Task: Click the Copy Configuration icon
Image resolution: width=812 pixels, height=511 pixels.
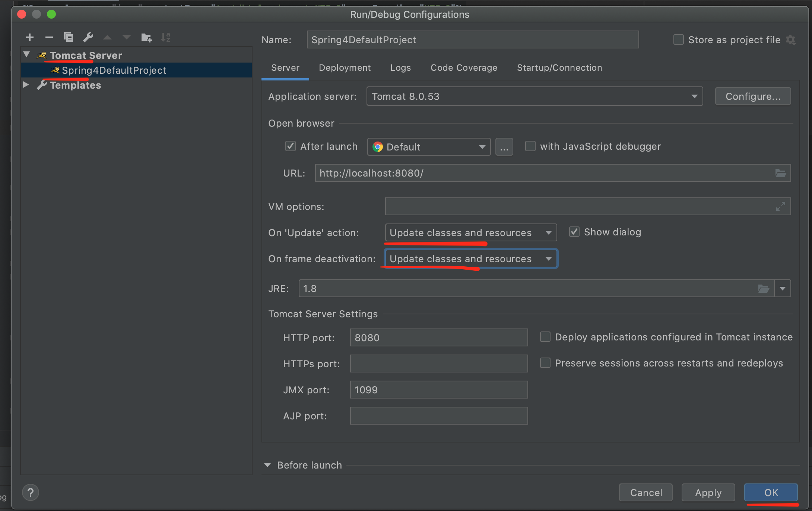Action: [69, 37]
